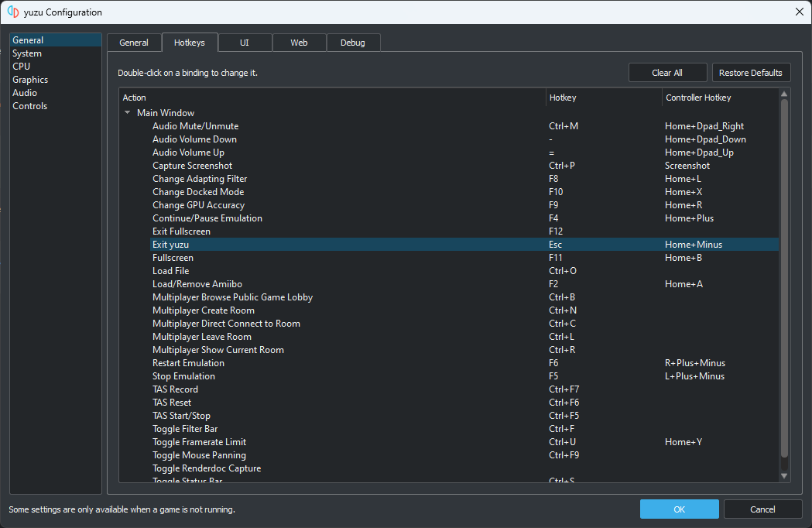Click the Screenshot controller hotkey cell

tap(687, 166)
